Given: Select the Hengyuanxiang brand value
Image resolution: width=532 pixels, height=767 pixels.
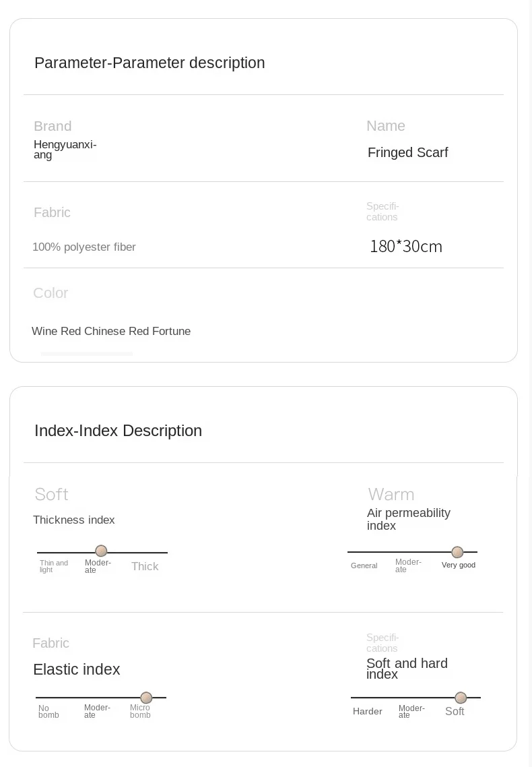Looking at the screenshot, I should point(65,150).
